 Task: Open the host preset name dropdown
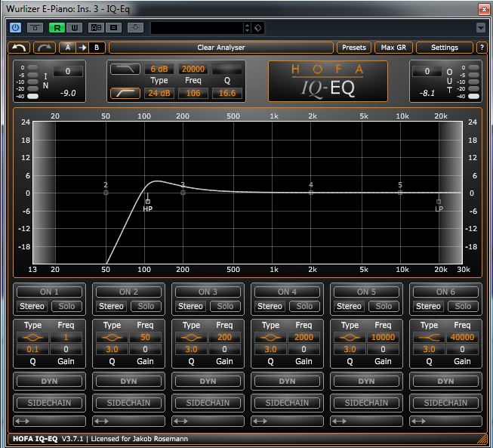[197, 28]
